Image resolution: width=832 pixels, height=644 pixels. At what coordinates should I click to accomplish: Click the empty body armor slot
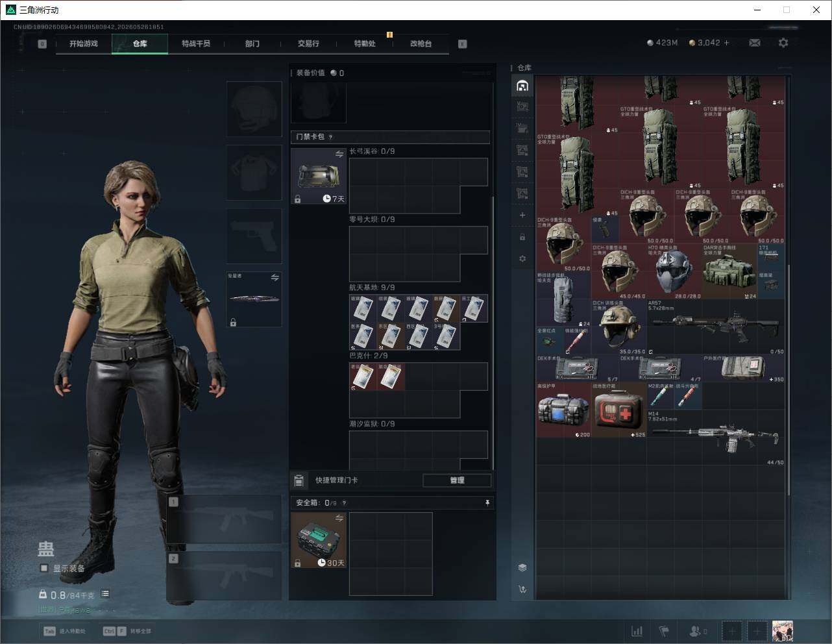point(254,172)
